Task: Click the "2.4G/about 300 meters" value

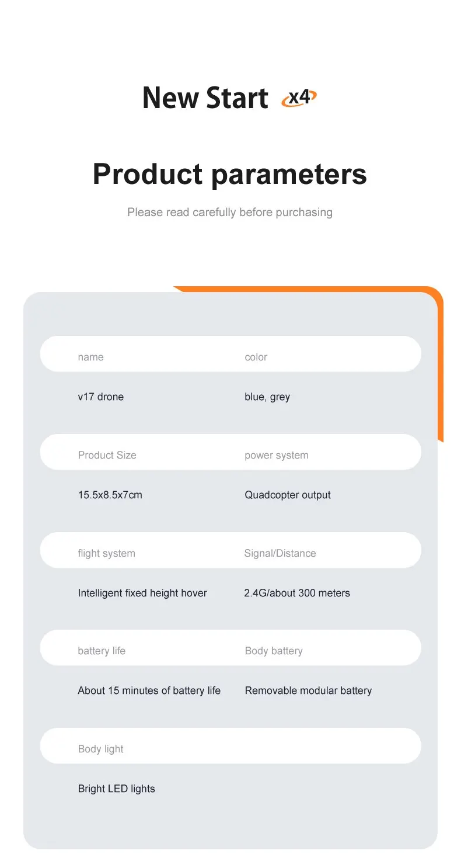Action: [297, 593]
